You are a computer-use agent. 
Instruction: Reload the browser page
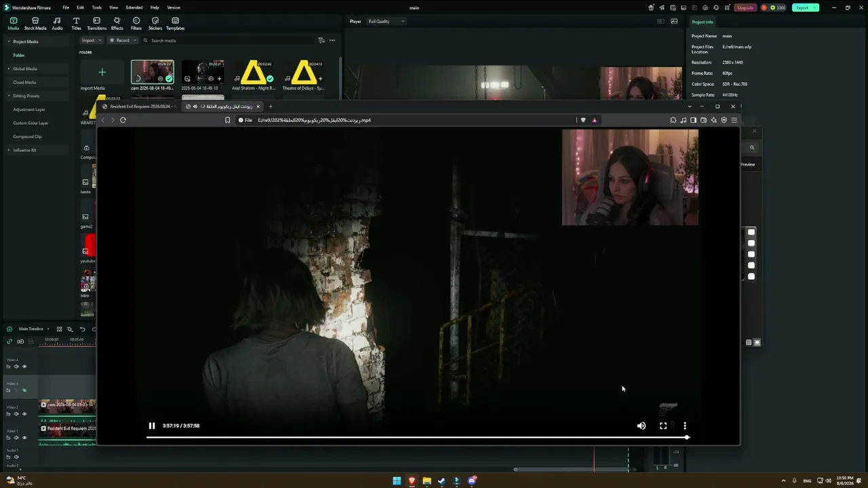[123, 120]
